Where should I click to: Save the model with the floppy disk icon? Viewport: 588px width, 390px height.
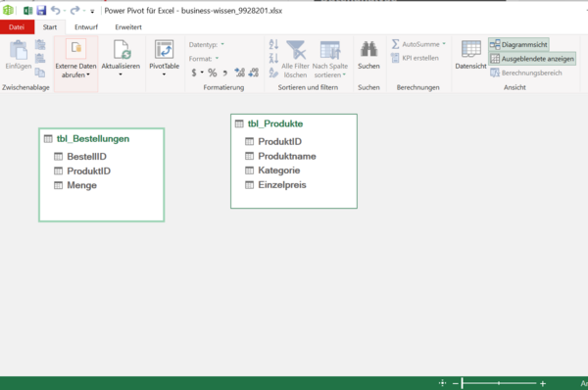pos(41,11)
